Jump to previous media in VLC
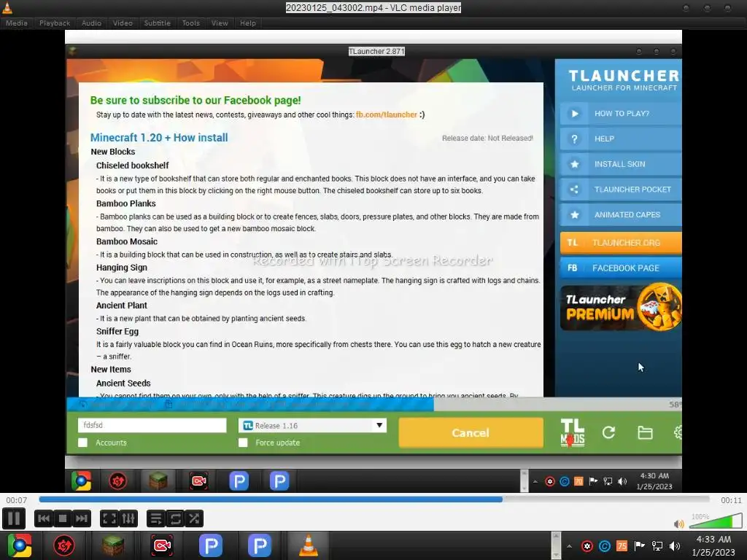 (43, 518)
